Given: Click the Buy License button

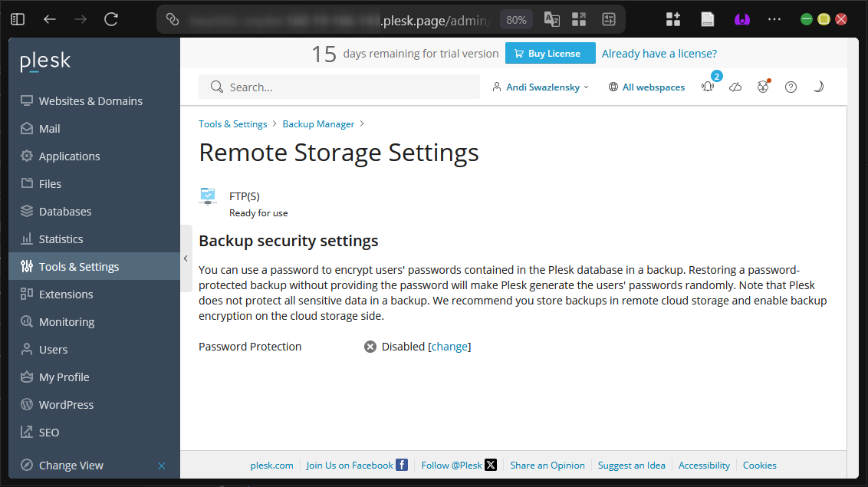Looking at the screenshot, I should [x=550, y=53].
